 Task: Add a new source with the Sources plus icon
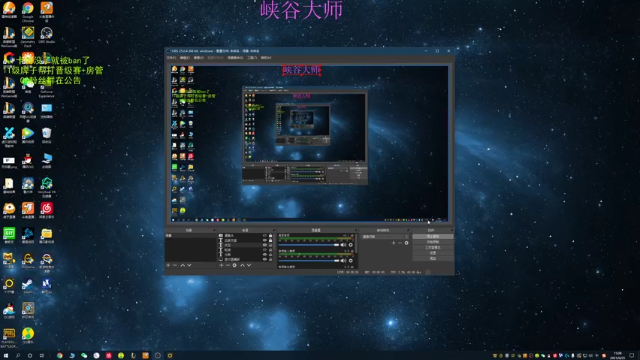[x=221, y=265]
